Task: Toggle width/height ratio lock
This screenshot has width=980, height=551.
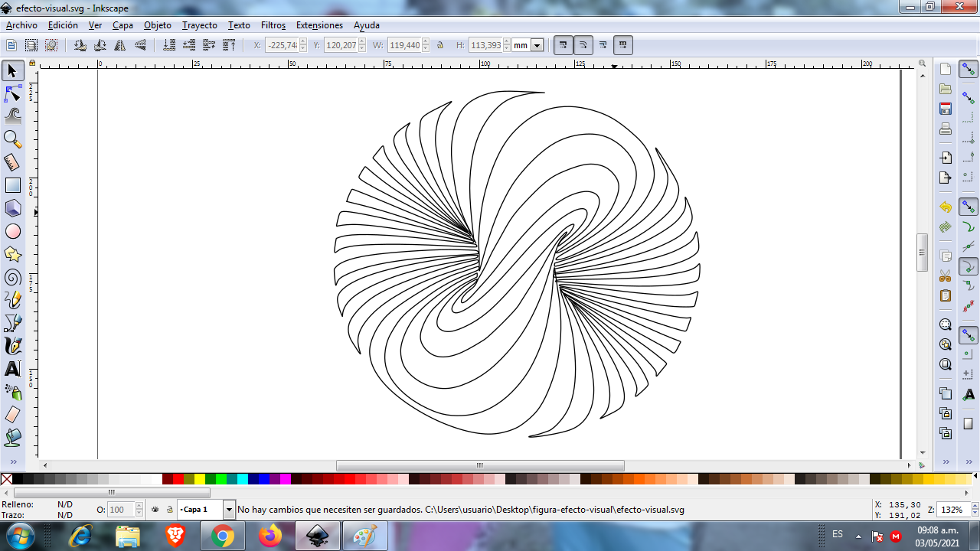Action: (440, 45)
